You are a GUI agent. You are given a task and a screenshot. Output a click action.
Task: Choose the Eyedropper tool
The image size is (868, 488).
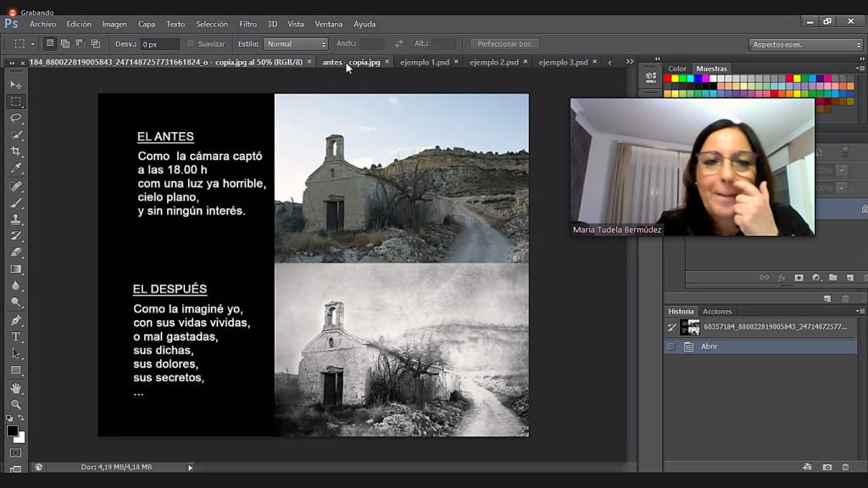(16, 169)
